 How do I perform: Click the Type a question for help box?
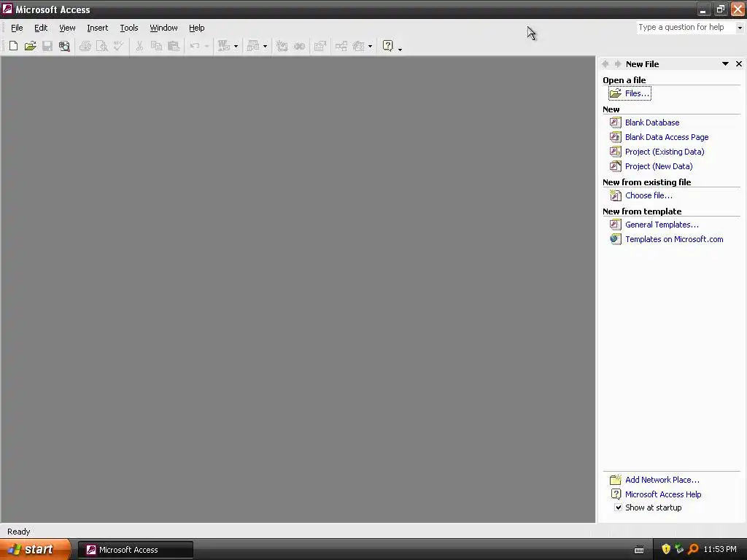pyautogui.click(x=686, y=28)
